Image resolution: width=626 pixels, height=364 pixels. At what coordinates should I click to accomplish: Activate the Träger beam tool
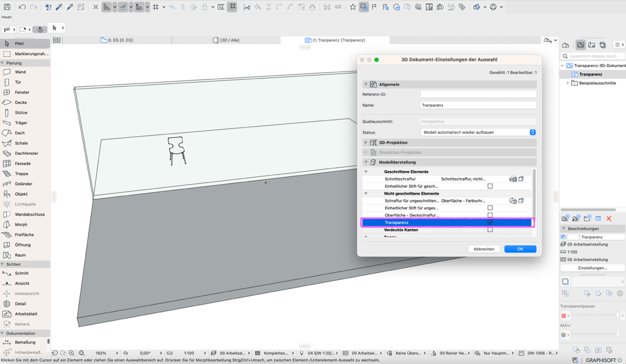point(25,123)
